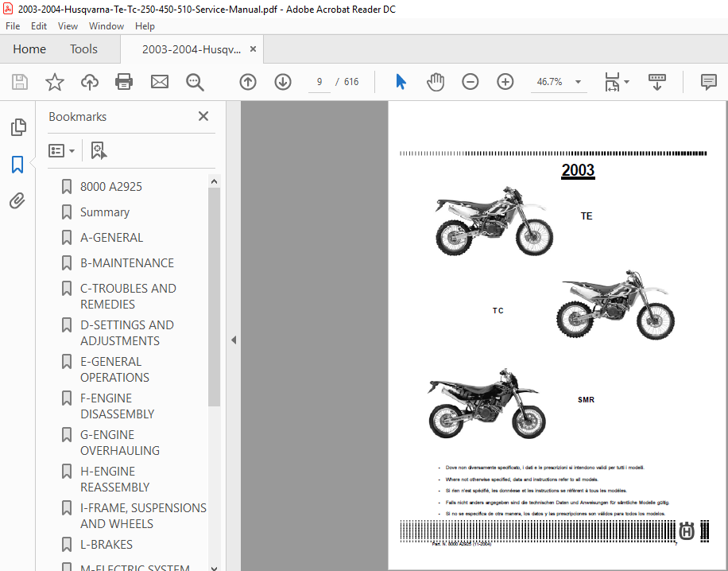This screenshot has width=728, height=571.
Task: Print the document
Action: (124, 82)
